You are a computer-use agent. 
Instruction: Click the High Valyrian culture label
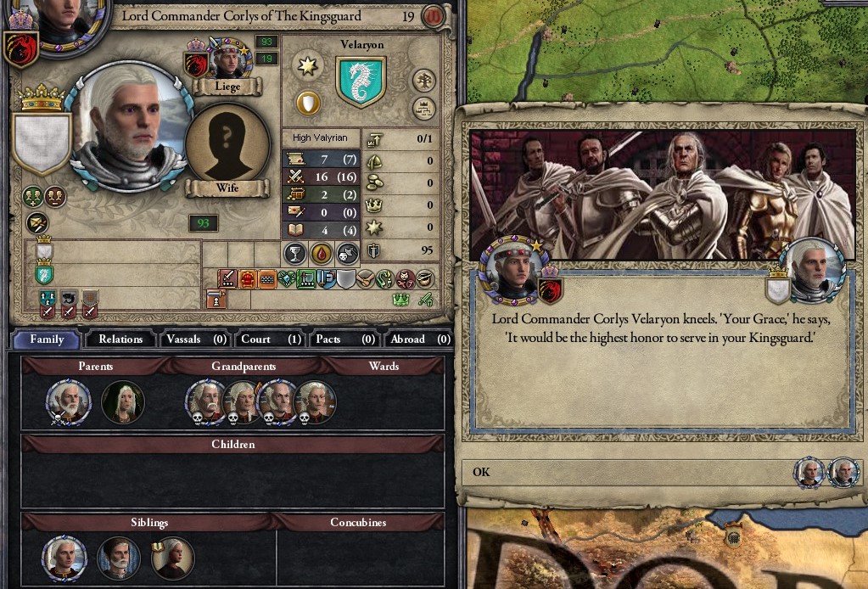321,137
